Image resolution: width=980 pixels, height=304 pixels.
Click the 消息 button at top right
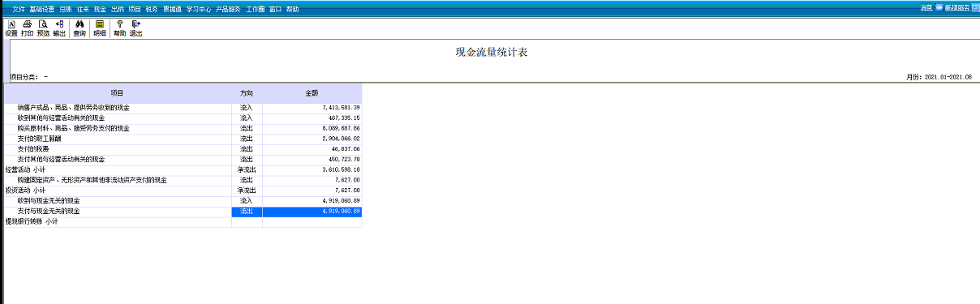pyautogui.click(x=926, y=7)
